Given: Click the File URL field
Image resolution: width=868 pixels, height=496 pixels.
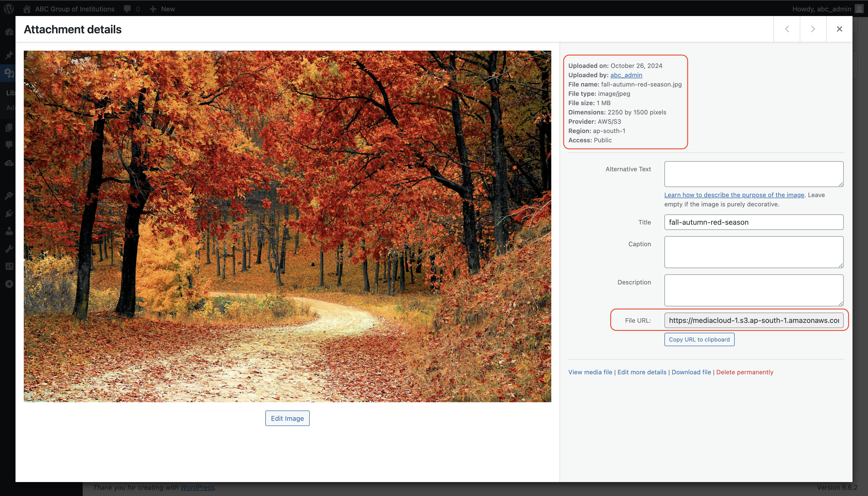Looking at the screenshot, I should tap(754, 320).
